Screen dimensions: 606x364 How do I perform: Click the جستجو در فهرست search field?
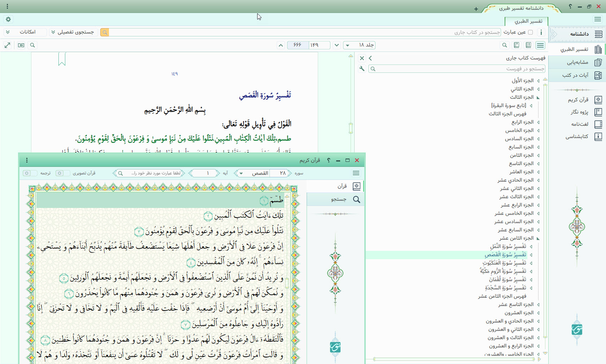click(457, 68)
